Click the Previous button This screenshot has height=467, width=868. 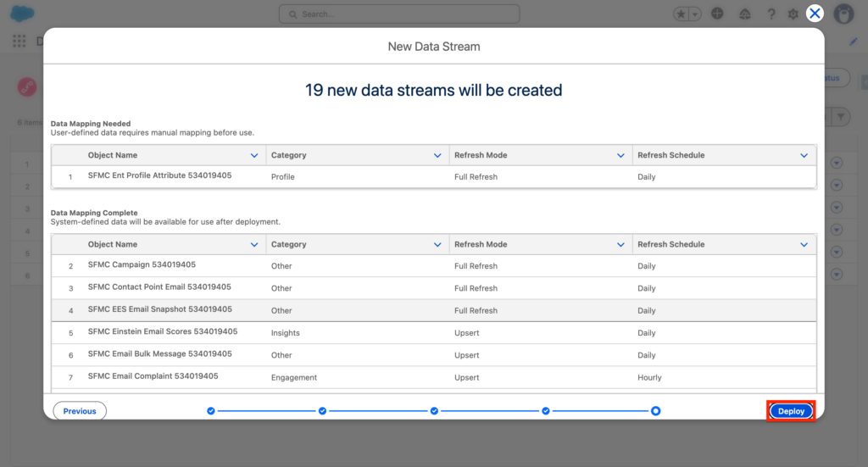80,411
